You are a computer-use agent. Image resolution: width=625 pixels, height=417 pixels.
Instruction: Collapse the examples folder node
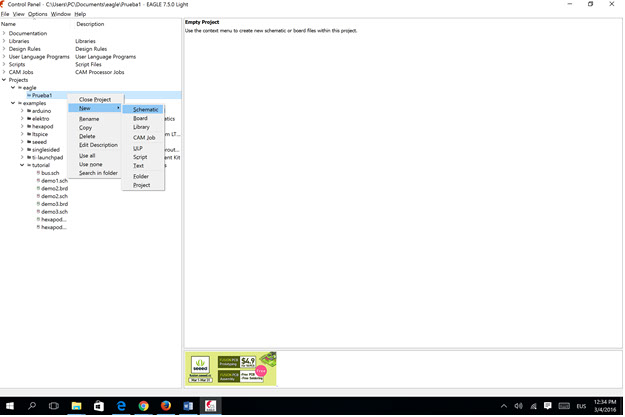[13, 103]
